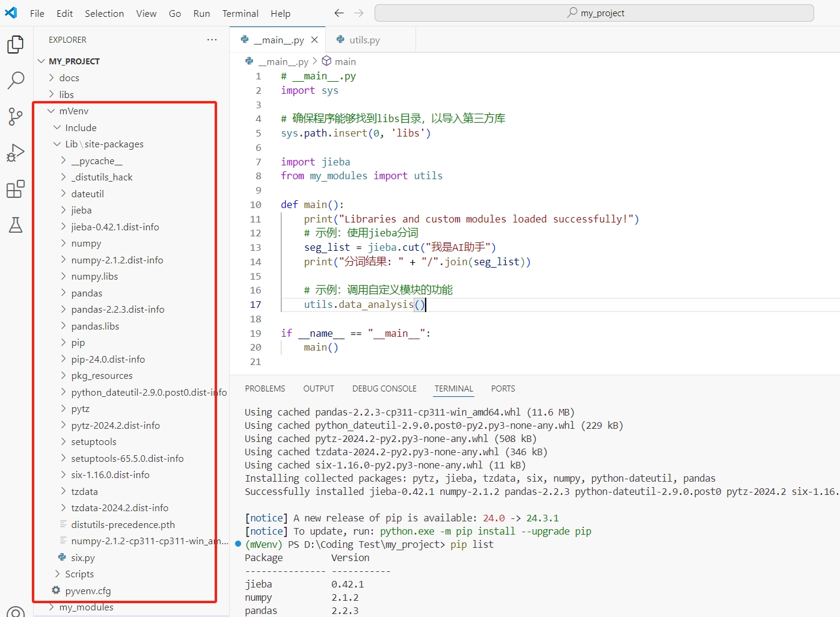Viewport: 840px width, 617px height.
Task: Click the 'import jieba' code line
Action: [x=316, y=162]
